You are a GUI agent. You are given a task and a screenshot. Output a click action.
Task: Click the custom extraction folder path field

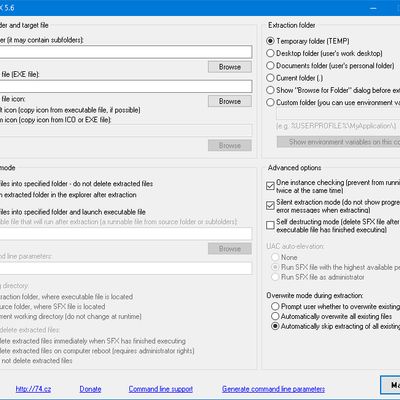pyautogui.click(x=338, y=114)
